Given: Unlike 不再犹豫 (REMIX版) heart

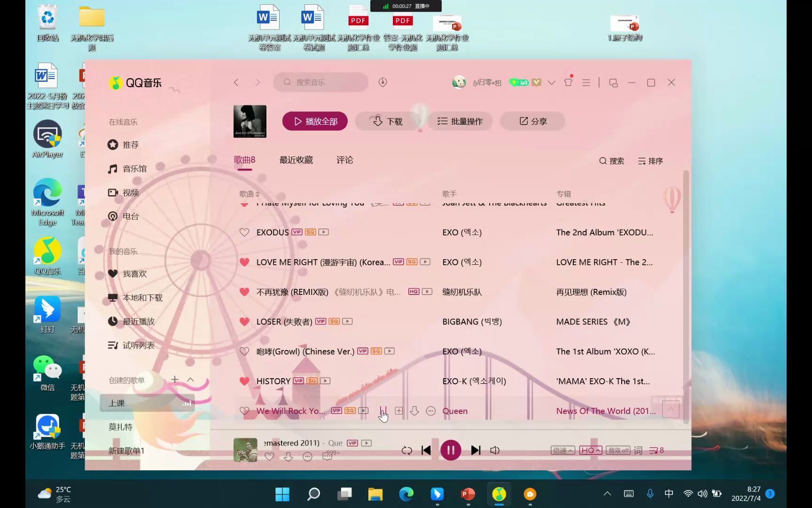Looking at the screenshot, I should tap(244, 292).
